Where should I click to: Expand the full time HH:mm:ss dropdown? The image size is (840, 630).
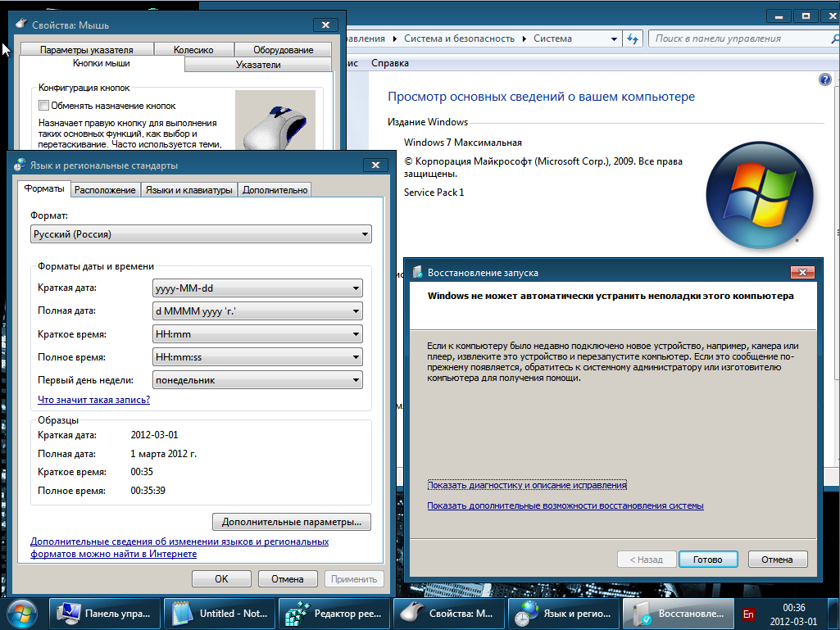(257, 357)
